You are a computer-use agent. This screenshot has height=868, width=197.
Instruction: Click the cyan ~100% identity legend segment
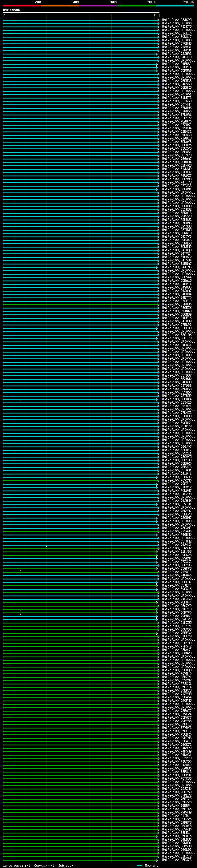(x=175, y=6)
